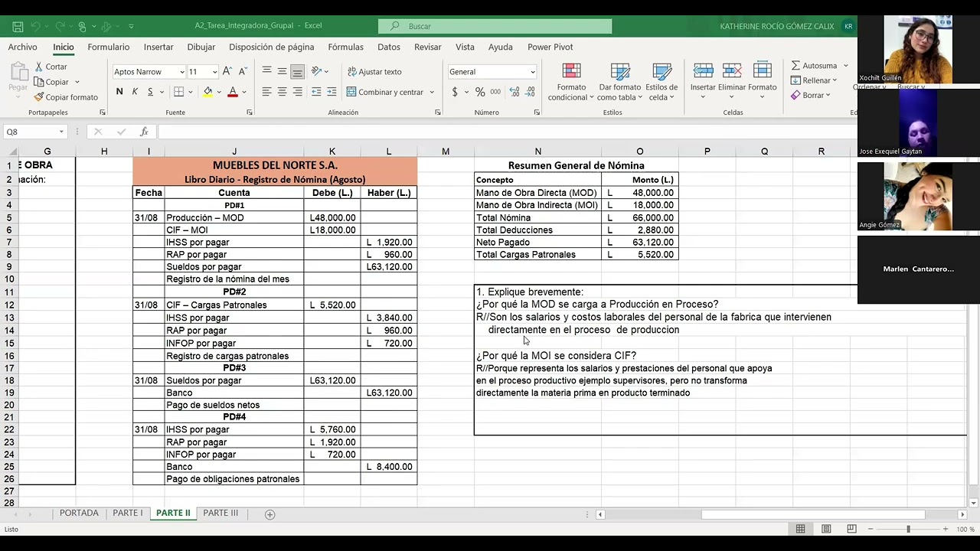Cut selection using the scissors Cortar icon

(x=40, y=67)
